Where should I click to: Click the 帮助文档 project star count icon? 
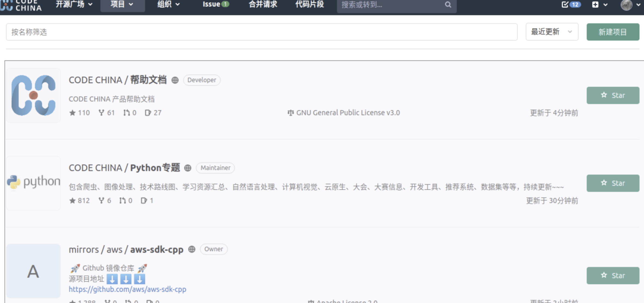click(x=72, y=113)
